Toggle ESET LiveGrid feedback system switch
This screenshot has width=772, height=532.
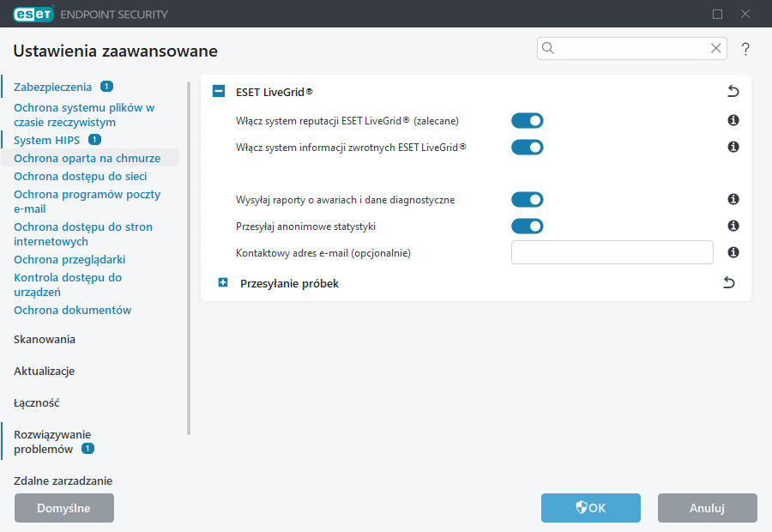(528, 148)
